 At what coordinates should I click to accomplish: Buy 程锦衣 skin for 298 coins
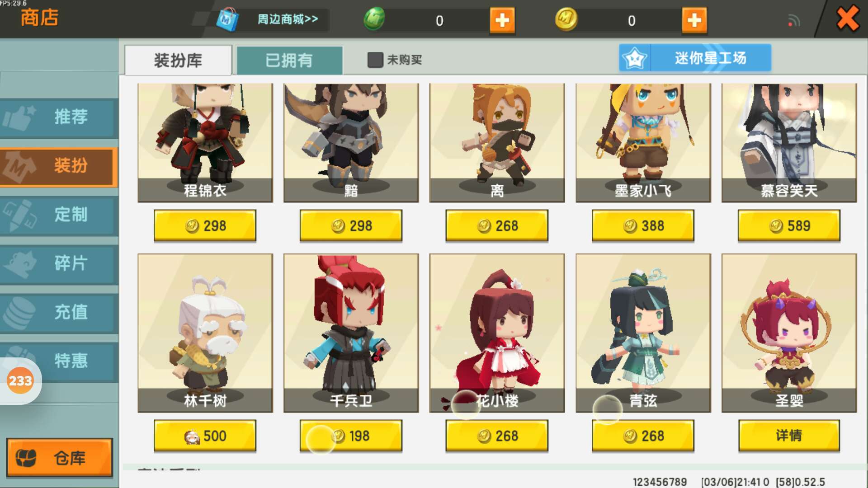(205, 225)
